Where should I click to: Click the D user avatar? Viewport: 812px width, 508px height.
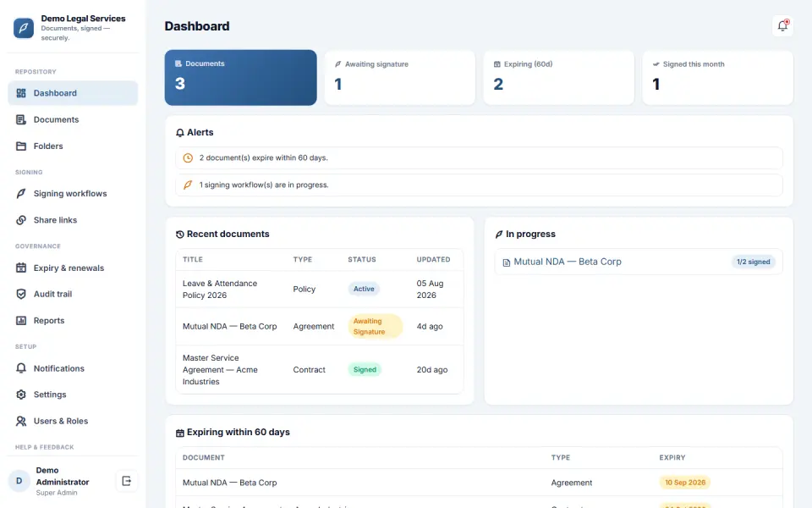[19, 481]
